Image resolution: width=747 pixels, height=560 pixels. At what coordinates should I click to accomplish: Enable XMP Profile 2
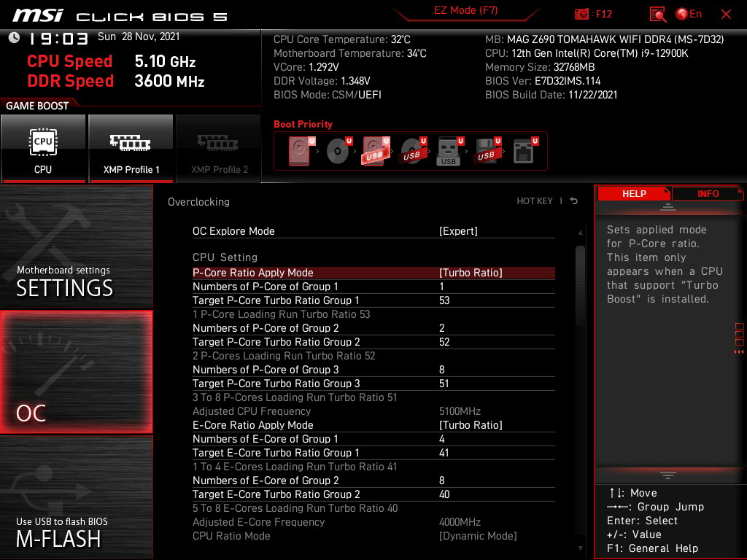219,149
